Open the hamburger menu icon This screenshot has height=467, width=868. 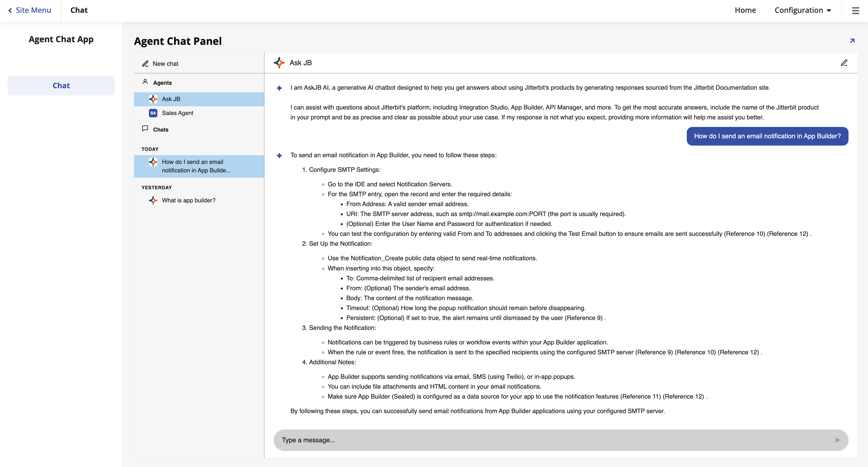pyautogui.click(x=855, y=10)
